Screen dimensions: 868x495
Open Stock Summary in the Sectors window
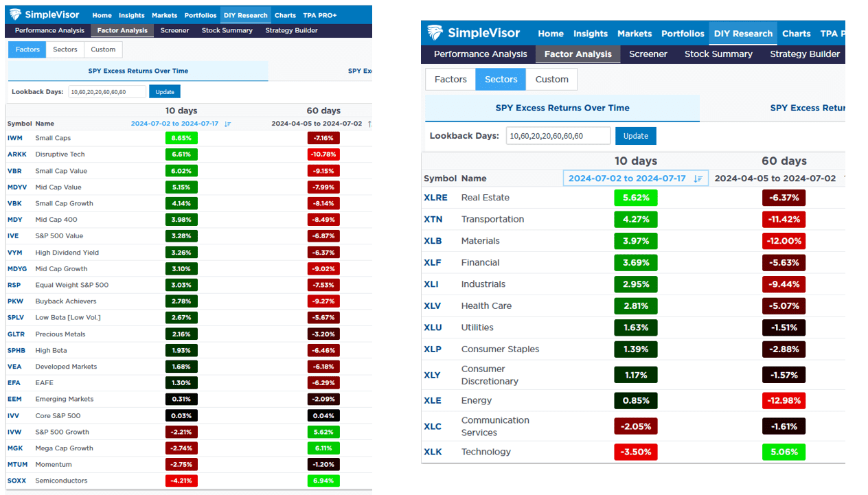718,54
